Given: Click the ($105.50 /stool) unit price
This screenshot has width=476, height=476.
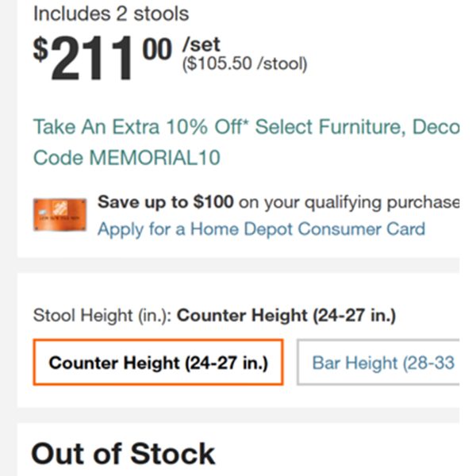Looking at the screenshot, I should click(244, 63).
